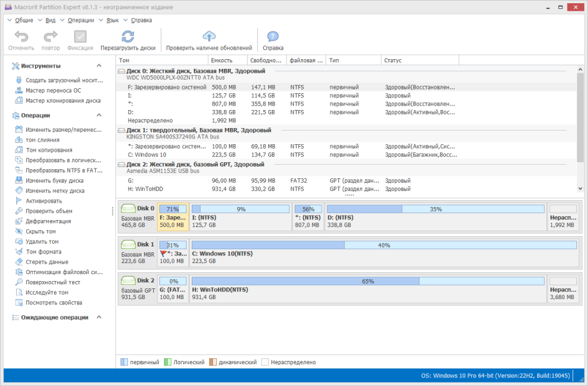This screenshot has width=588, height=386.
Task: Choose Том копирования operation
Action: (49, 150)
